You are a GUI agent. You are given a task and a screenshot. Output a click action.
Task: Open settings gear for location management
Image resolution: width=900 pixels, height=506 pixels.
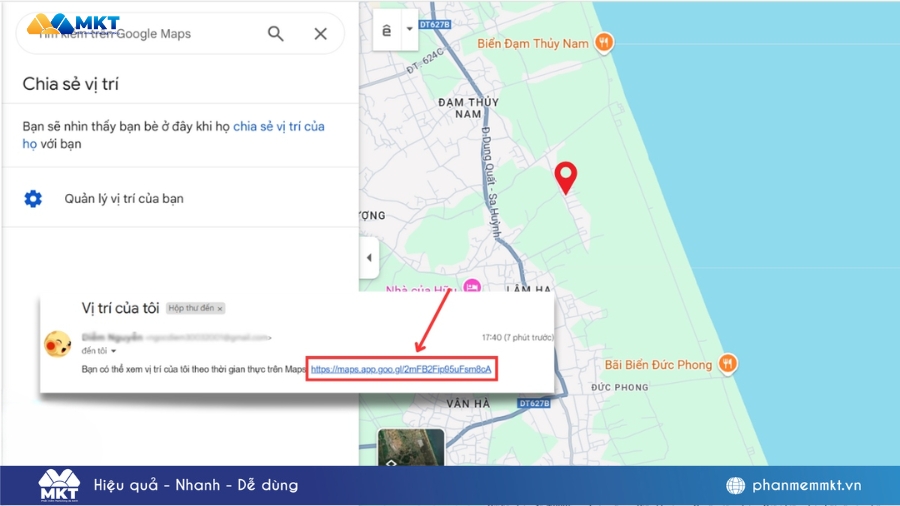click(x=33, y=198)
